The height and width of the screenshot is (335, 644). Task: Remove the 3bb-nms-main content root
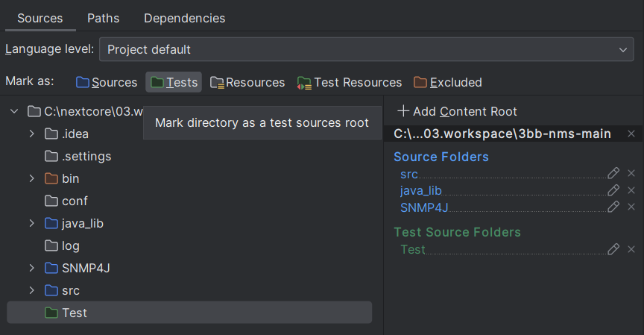631,134
